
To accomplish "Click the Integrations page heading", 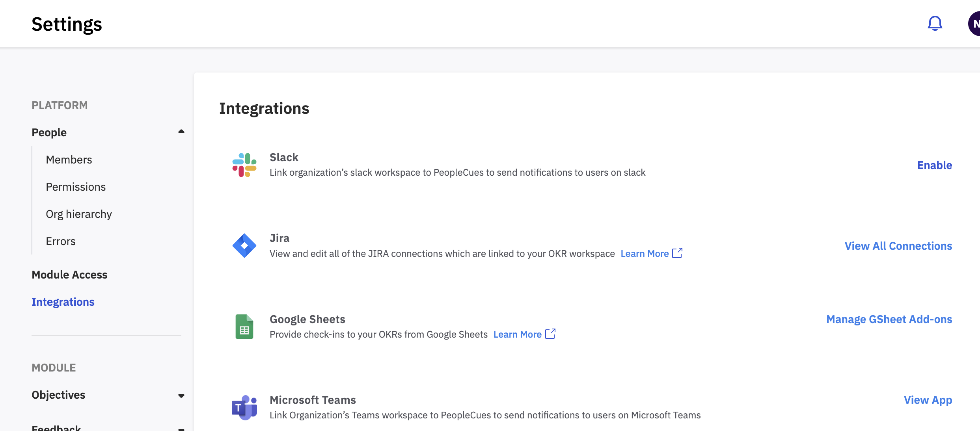I will click(264, 108).
